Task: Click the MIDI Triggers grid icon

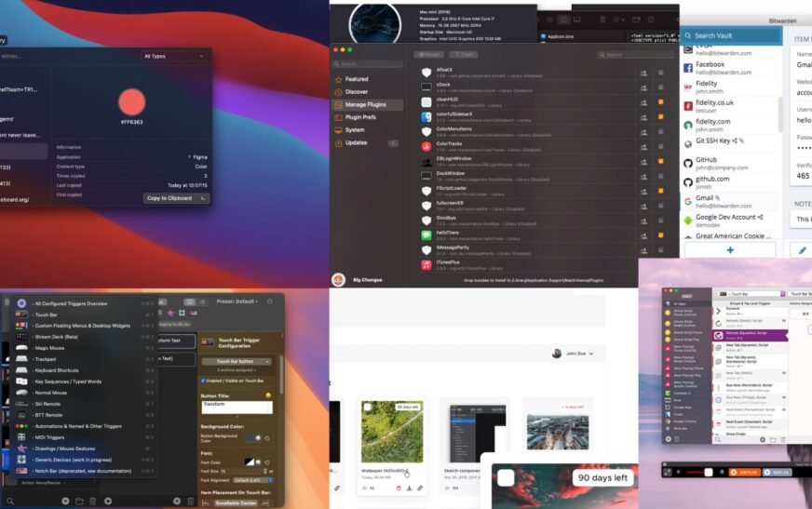Action: pos(21,437)
